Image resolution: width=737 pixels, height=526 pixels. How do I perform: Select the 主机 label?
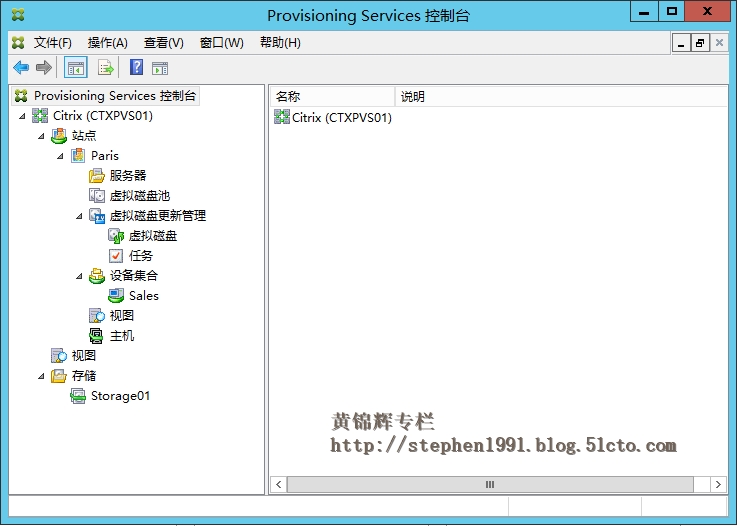[122, 336]
